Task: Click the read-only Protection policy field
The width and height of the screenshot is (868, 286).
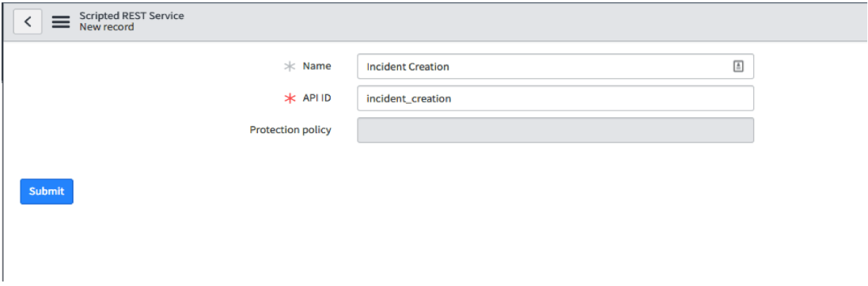Action: [x=555, y=130]
